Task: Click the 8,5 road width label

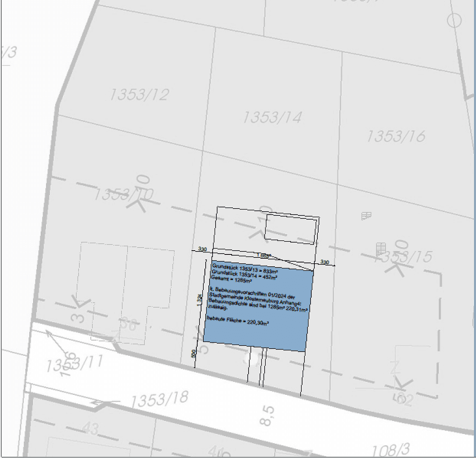Action: tap(268, 416)
